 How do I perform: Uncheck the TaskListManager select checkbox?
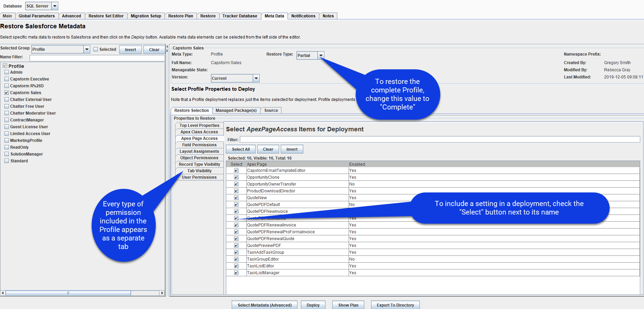click(x=236, y=273)
